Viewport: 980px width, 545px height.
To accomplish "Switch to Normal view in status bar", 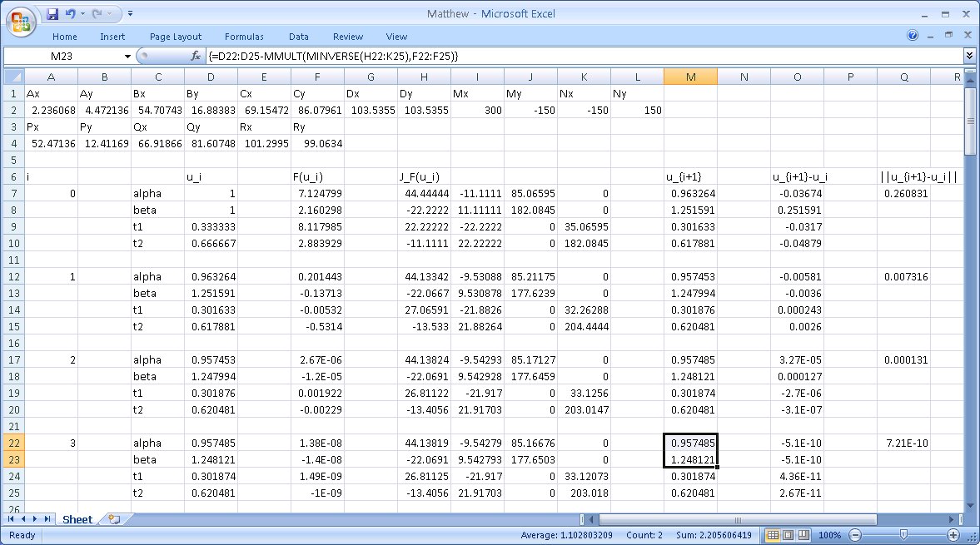I will pyautogui.click(x=772, y=535).
